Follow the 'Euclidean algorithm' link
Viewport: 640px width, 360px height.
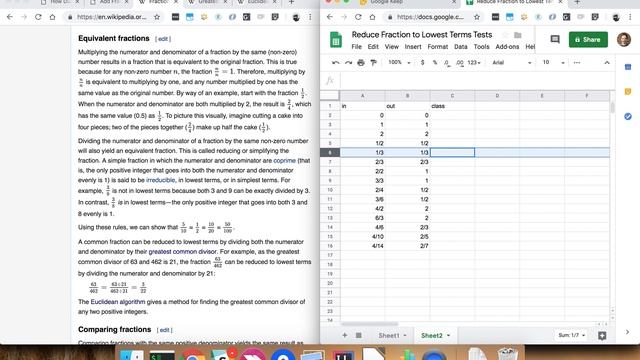[x=118, y=302]
